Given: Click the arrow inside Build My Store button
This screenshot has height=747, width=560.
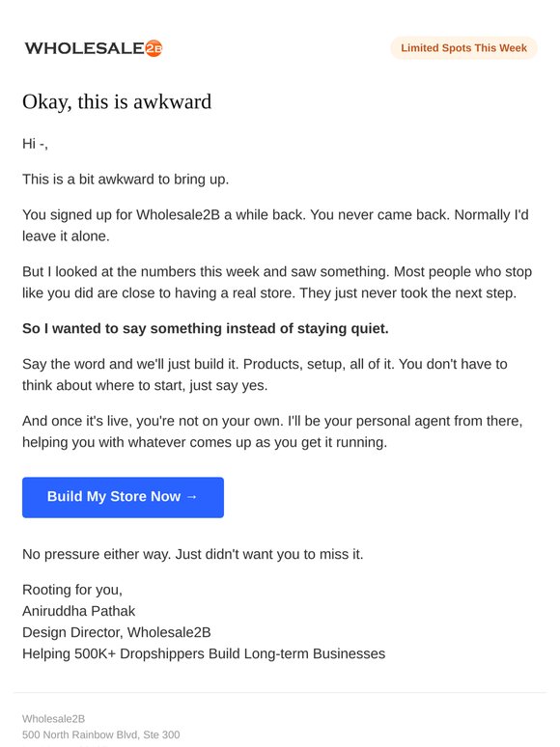Looking at the screenshot, I should pyautogui.click(x=191, y=497).
